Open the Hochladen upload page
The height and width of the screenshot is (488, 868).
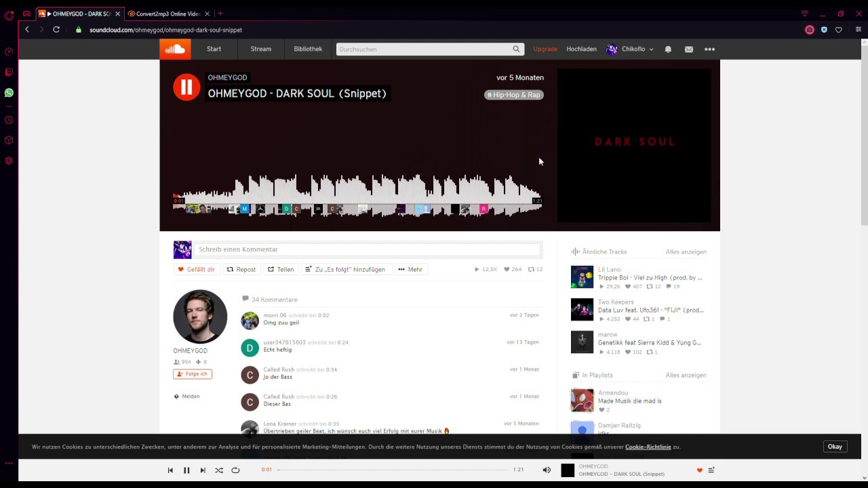pyautogui.click(x=582, y=49)
